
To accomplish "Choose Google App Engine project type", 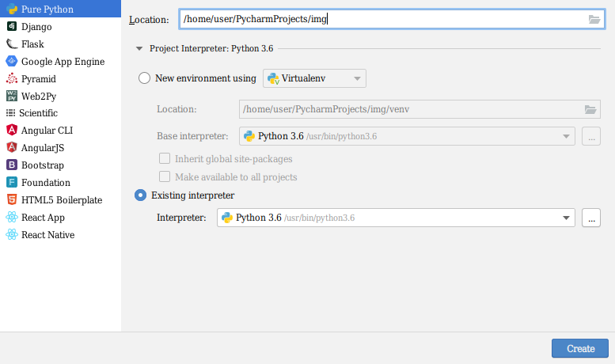I will pos(63,62).
